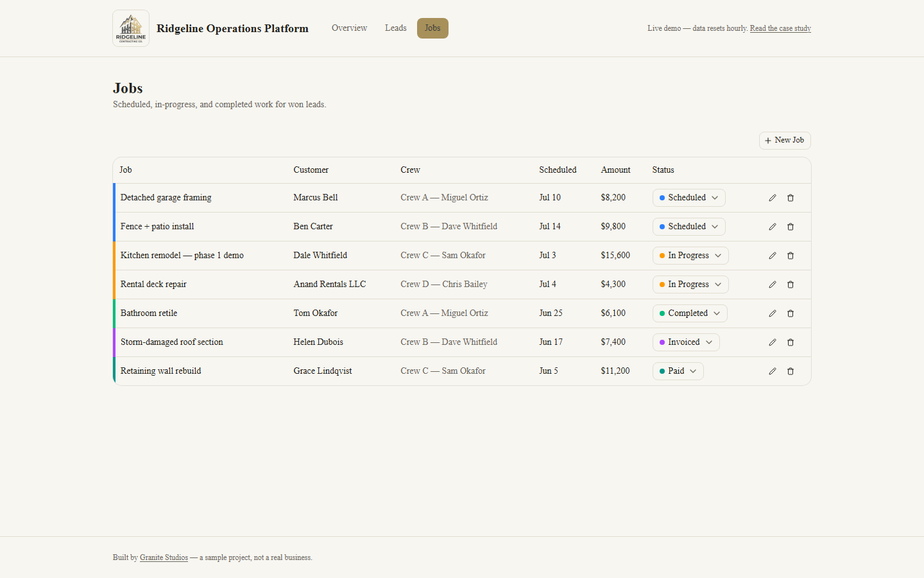924x578 pixels.
Task: Click customer Anand Rentals LLC
Action: pyautogui.click(x=330, y=285)
